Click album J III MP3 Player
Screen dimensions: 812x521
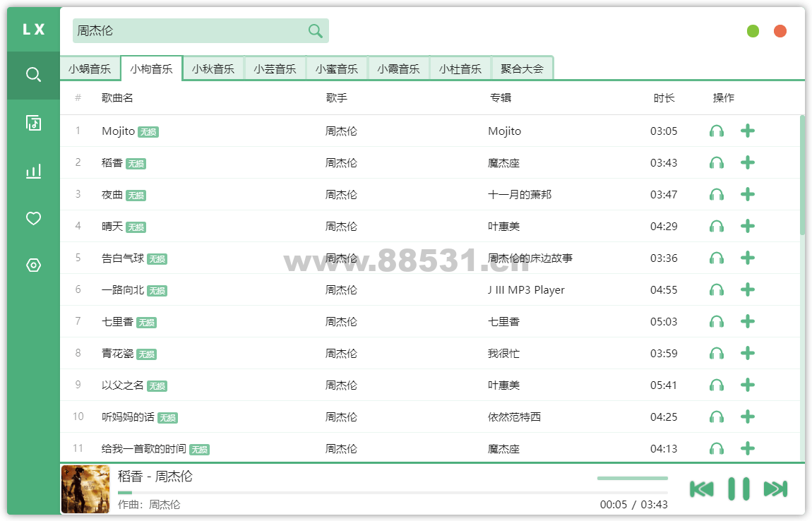click(x=526, y=290)
